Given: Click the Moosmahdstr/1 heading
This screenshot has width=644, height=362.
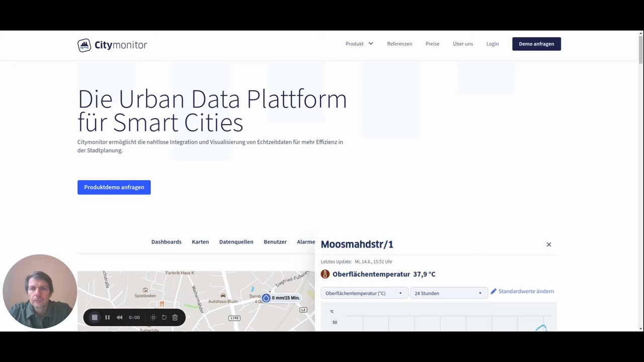Looking at the screenshot, I should pos(357,244).
